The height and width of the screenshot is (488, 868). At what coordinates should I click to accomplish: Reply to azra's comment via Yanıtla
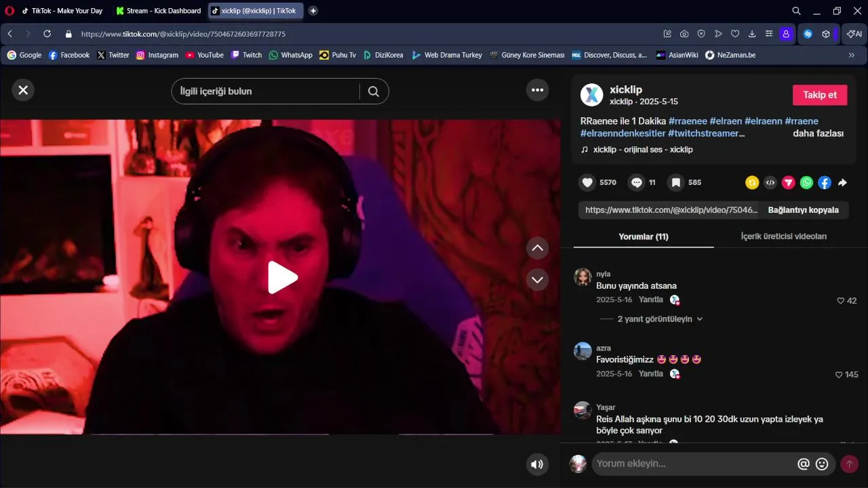(651, 373)
